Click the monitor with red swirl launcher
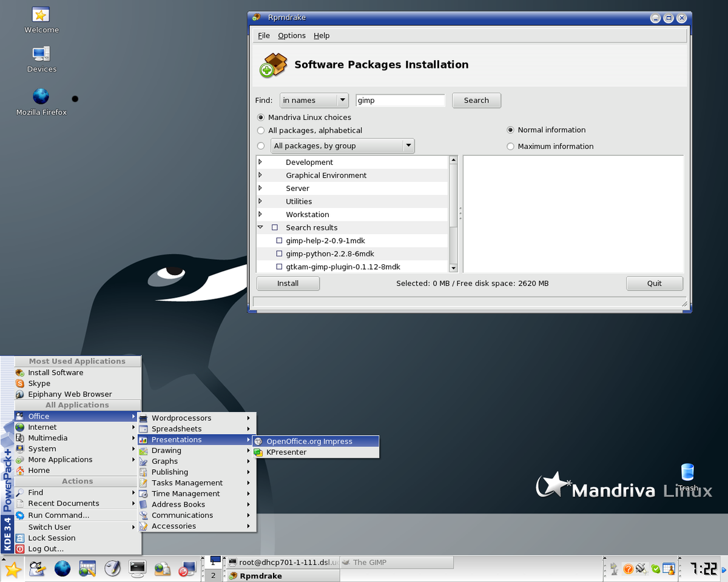 (187, 569)
